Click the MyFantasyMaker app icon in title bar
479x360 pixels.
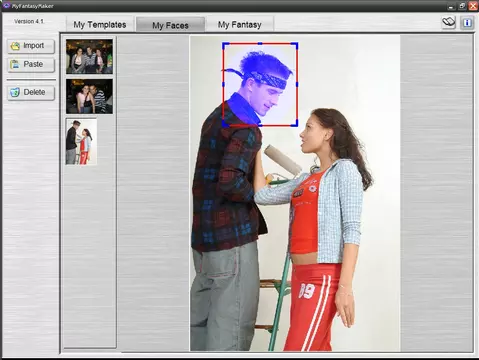pos(6,5)
